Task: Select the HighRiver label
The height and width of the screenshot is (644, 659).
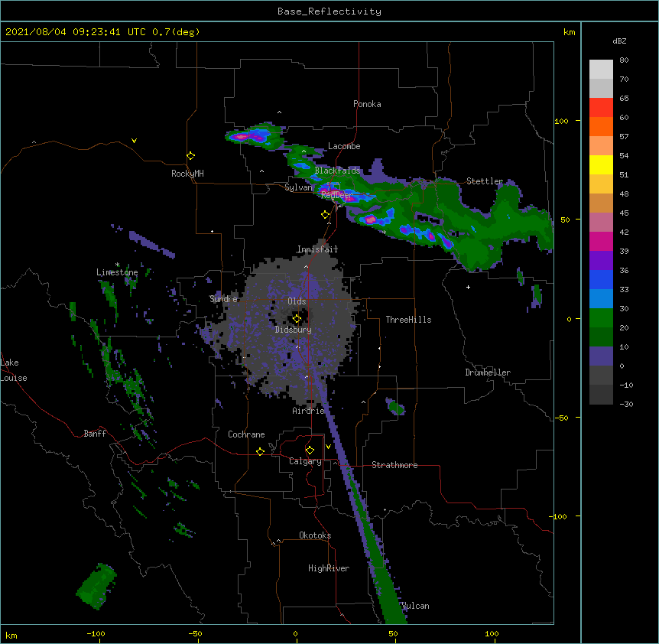Action: 329,568
